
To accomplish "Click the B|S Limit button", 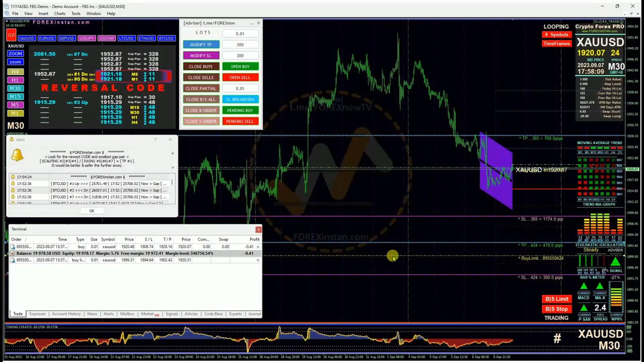I will pos(557,299).
